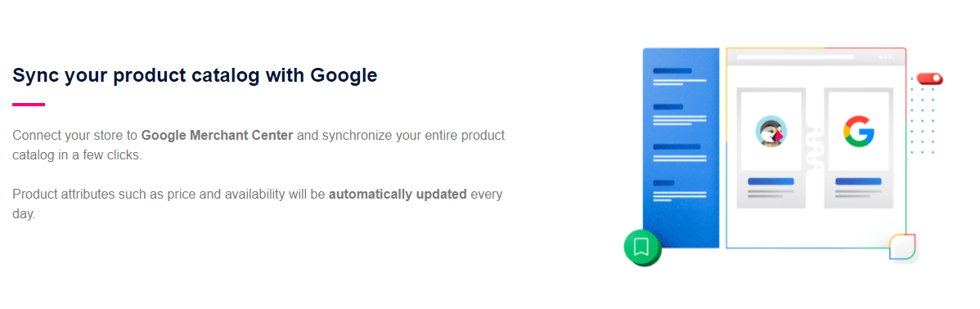Click the bold 'automatically updated' text
The width and height of the screenshot is (980, 309).
(398, 194)
